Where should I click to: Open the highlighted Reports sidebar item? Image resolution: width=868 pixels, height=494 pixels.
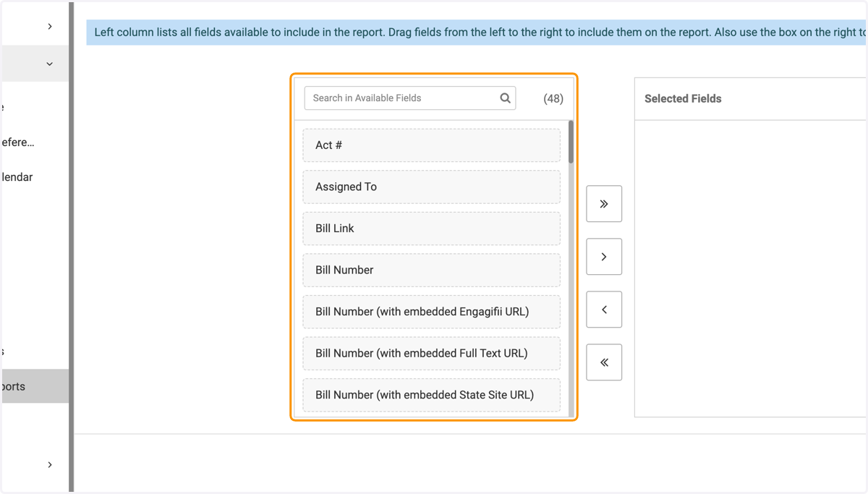click(x=35, y=386)
